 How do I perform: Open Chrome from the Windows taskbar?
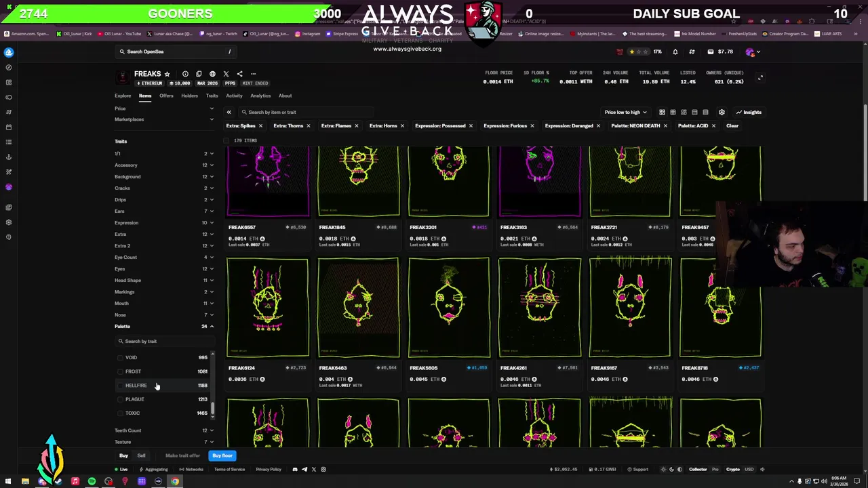click(x=175, y=482)
